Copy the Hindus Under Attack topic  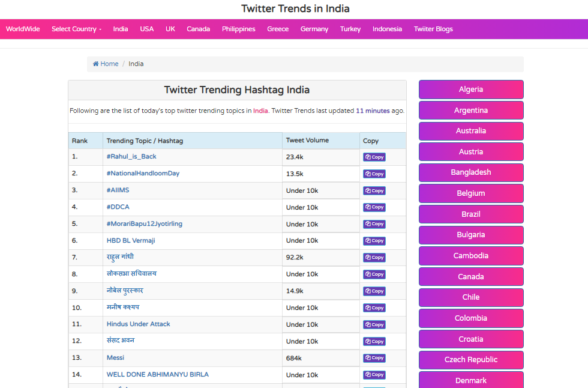[x=374, y=324]
